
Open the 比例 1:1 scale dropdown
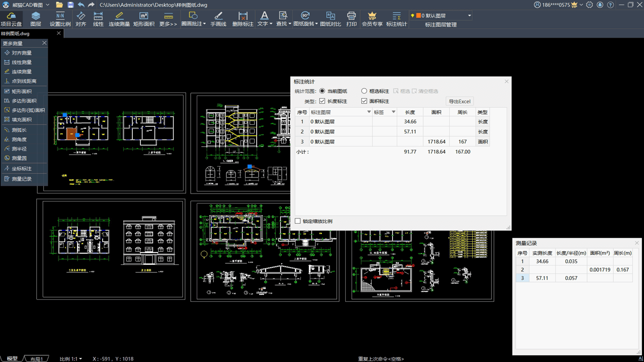coord(71,358)
